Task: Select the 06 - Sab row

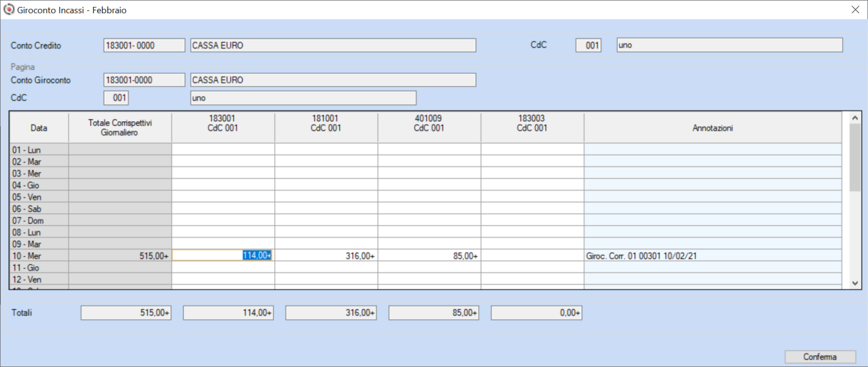Action: (x=39, y=209)
